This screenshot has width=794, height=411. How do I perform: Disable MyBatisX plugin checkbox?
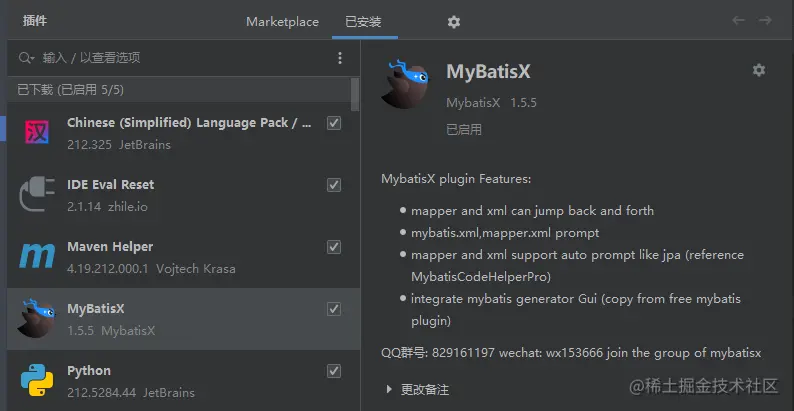tap(334, 309)
